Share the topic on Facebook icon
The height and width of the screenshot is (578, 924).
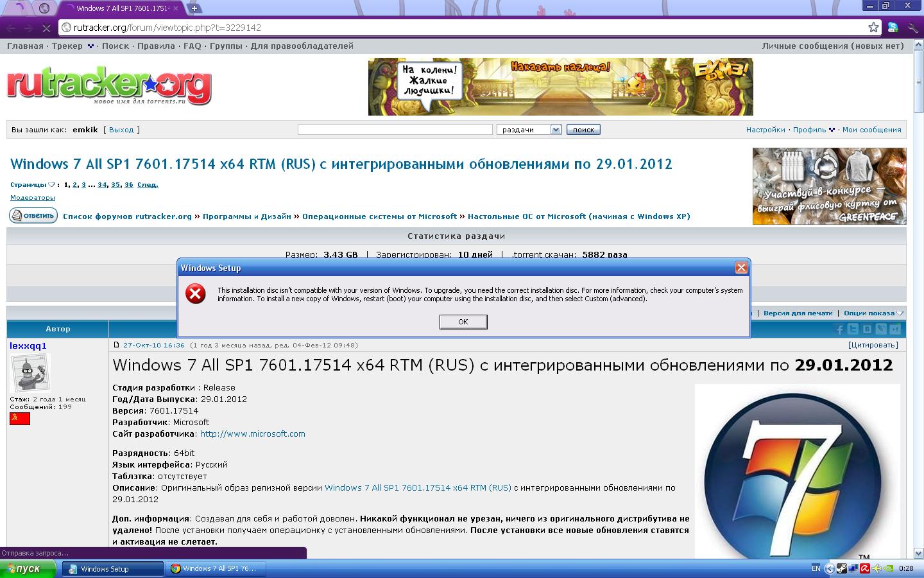coord(840,329)
